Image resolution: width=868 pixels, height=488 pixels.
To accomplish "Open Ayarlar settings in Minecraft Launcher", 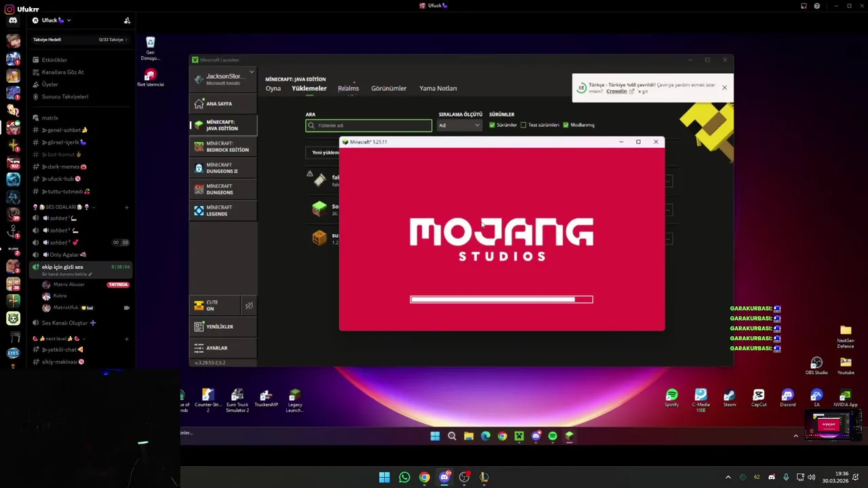I will click(224, 348).
